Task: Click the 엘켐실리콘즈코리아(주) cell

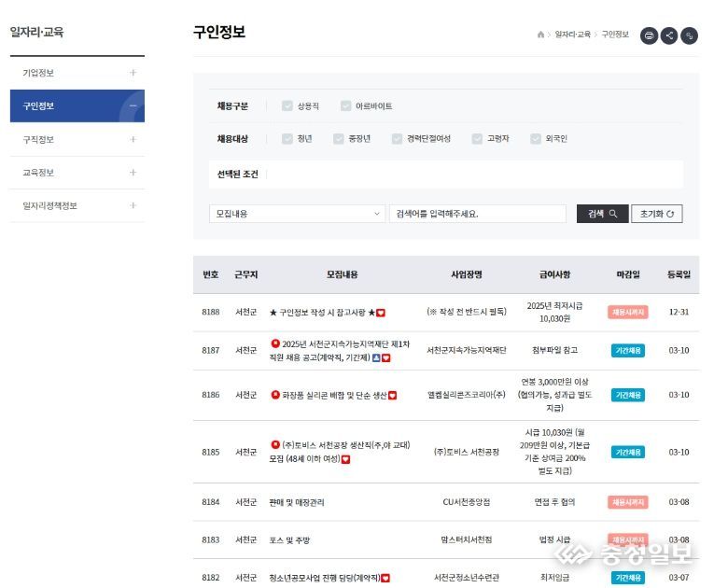Action: 467,395
